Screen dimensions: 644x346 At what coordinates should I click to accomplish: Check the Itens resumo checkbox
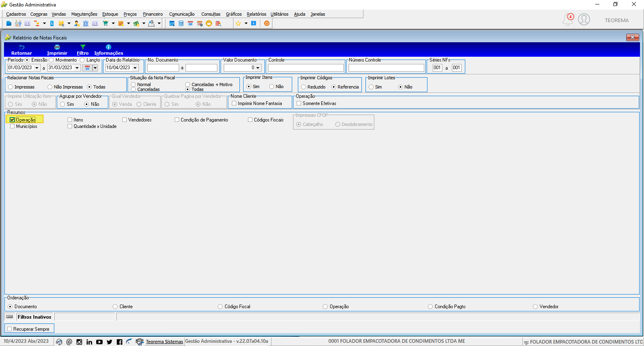point(70,120)
